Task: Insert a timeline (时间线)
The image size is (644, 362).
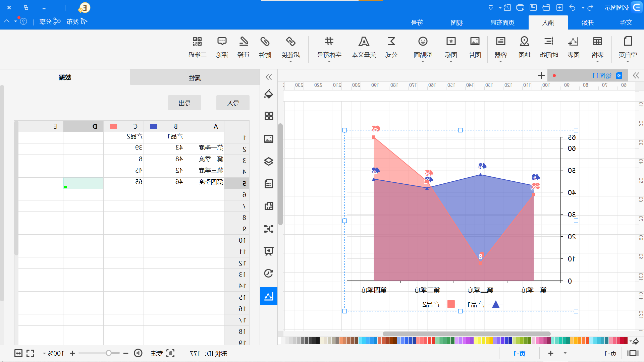Action: tap(549, 47)
